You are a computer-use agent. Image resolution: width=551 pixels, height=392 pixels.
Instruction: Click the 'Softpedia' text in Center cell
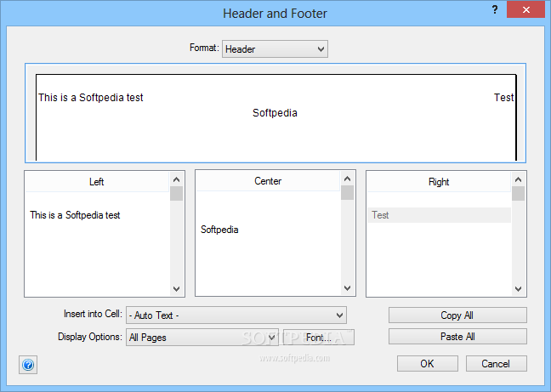[x=219, y=230]
